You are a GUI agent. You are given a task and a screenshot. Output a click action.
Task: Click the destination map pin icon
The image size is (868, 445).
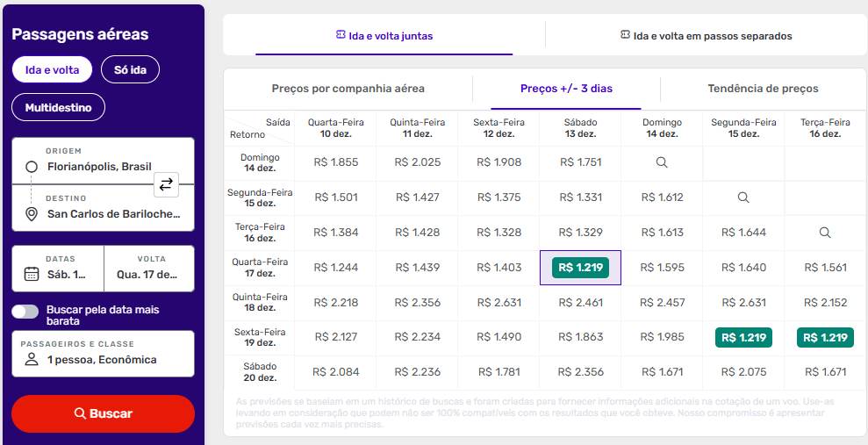pyautogui.click(x=32, y=214)
